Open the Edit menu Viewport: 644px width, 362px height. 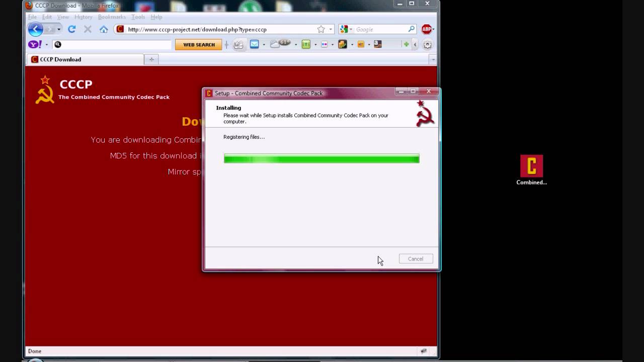point(47,17)
